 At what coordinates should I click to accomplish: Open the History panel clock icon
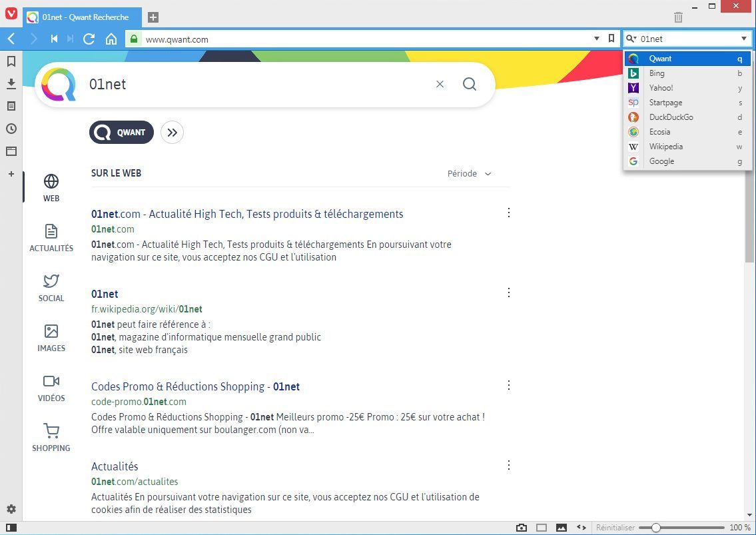[x=11, y=129]
